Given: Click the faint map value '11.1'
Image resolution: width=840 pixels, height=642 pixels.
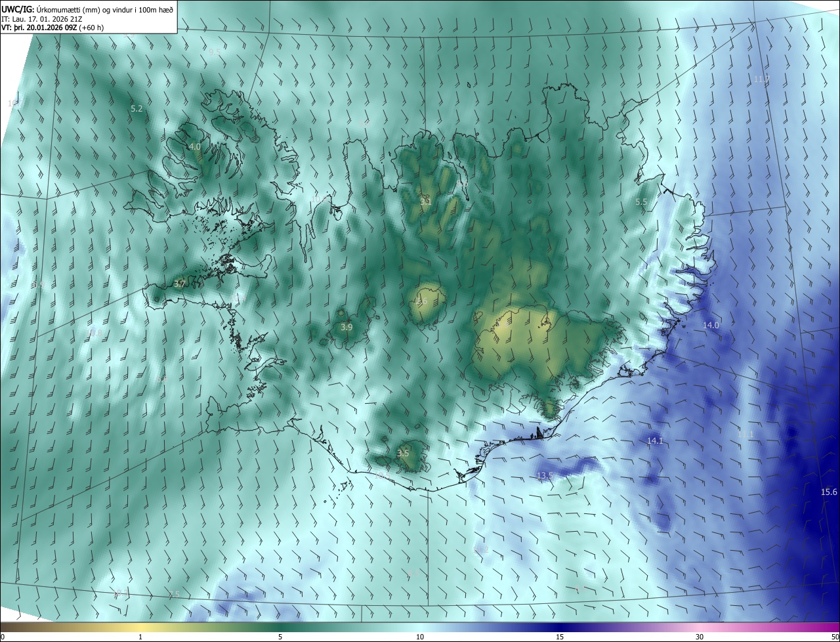Looking at the screenshot, I should (745, 435).
